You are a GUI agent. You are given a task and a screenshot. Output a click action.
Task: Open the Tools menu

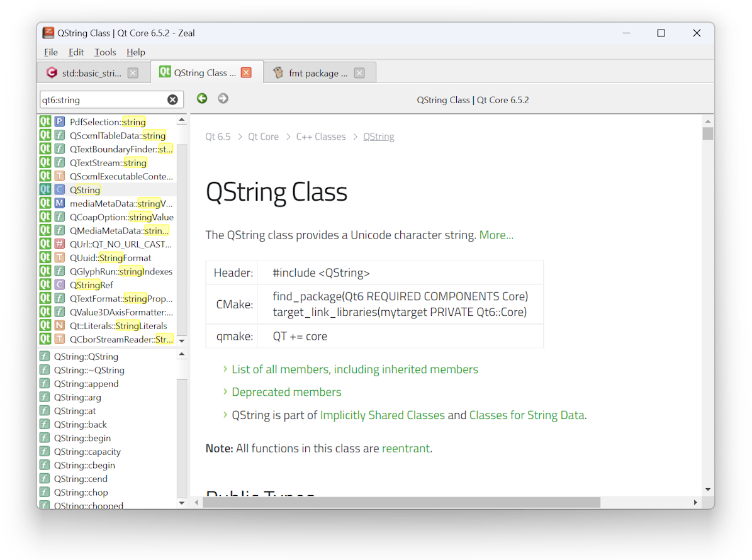pyautogui.click(x=104, y=52)
